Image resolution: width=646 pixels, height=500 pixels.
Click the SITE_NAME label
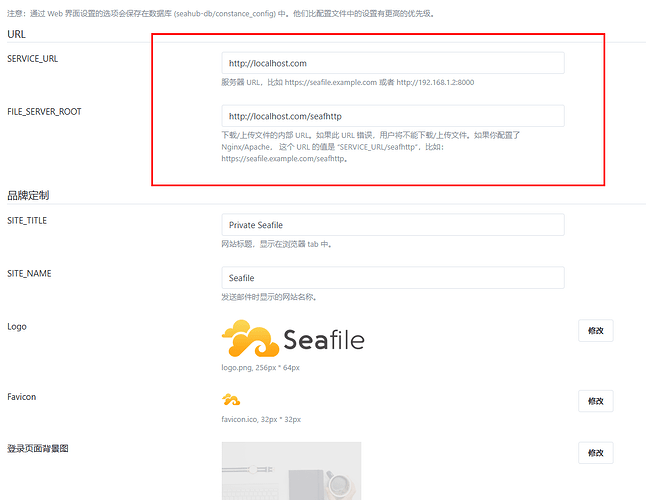(x=29, y=274)
